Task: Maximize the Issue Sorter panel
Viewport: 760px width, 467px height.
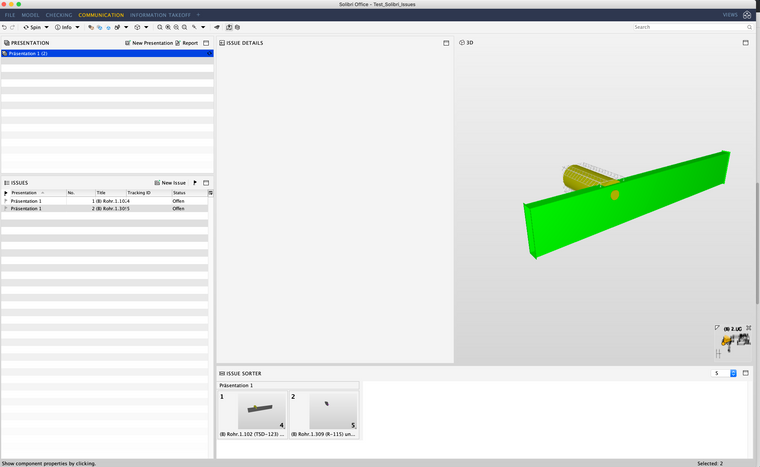Action: (x=745, y=373)
